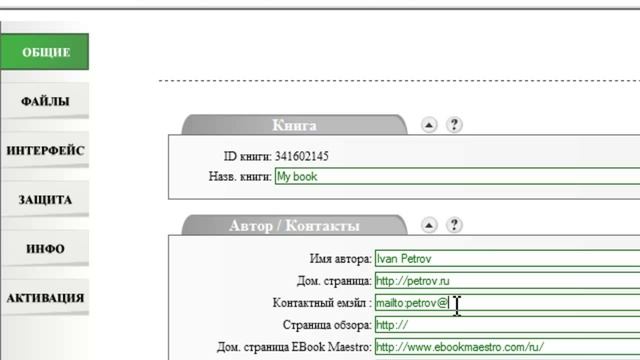Focus the Страница обзора field
640x360 pixels.
(507, 325)
